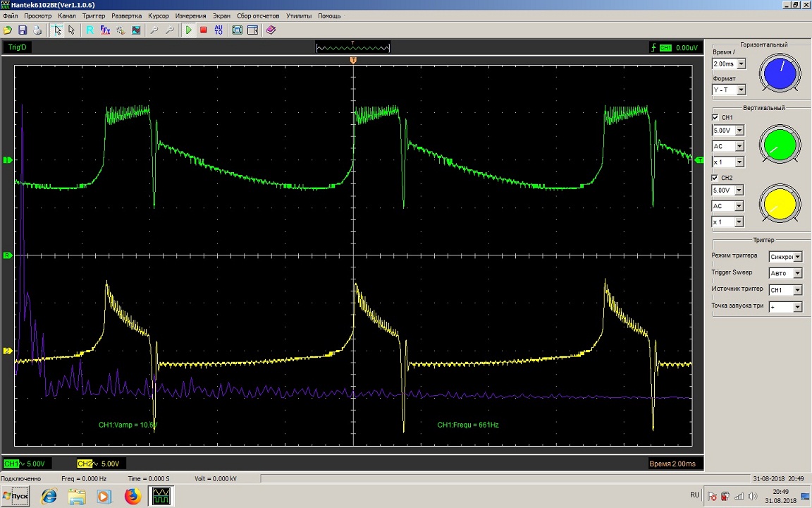The width and height of the screenshot is (812, 508).
Task: Click the CH1 ground level marker
Action: [x=8, y=160]
